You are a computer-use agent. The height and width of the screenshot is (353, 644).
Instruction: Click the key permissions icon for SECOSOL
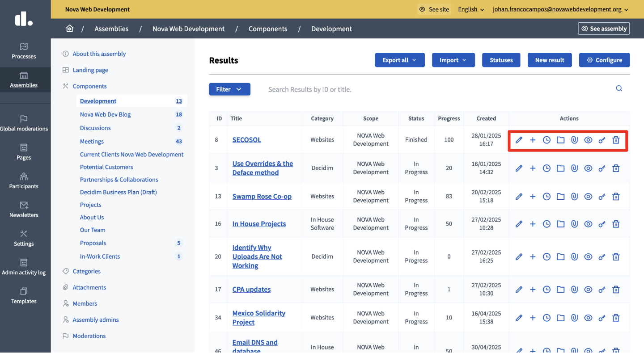602,140
